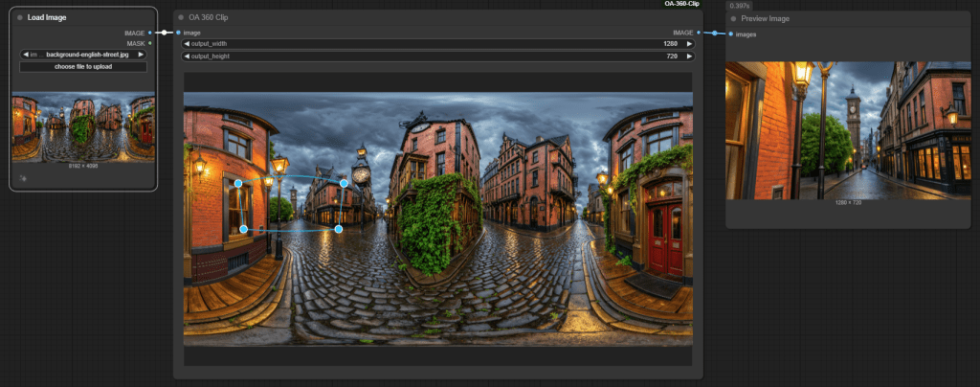Select next image file with right arrow

(x=141, y=55)
